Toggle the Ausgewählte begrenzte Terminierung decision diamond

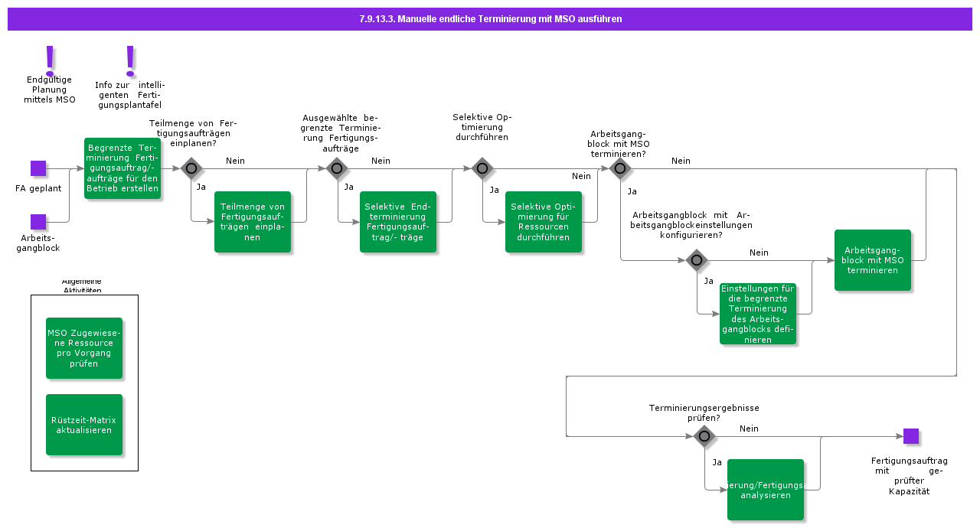click(337, 168)
